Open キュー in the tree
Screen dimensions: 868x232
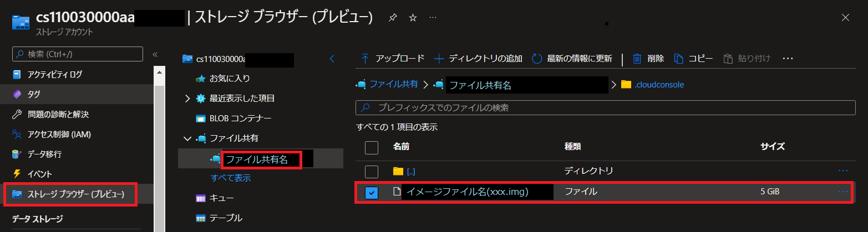pos(222,198)
